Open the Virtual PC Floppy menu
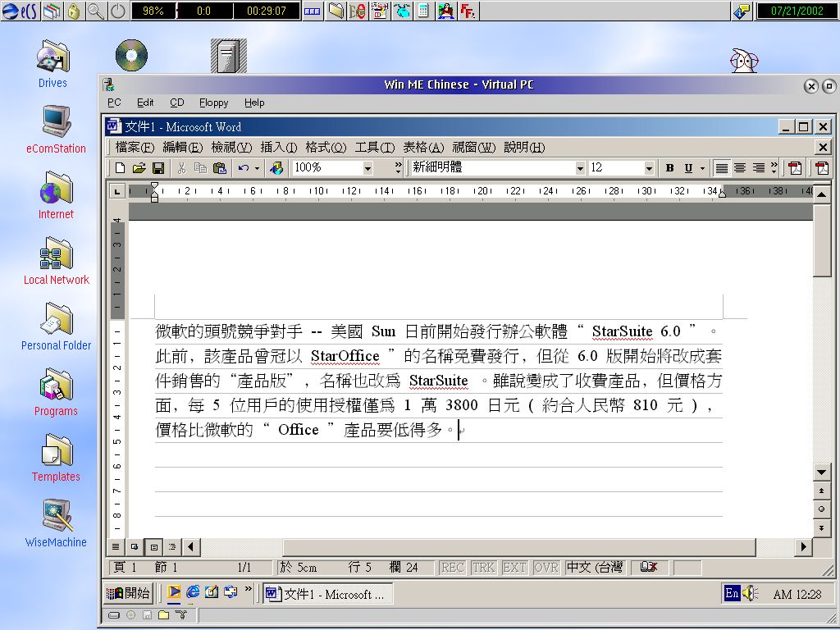 click(x=214, y=103)
